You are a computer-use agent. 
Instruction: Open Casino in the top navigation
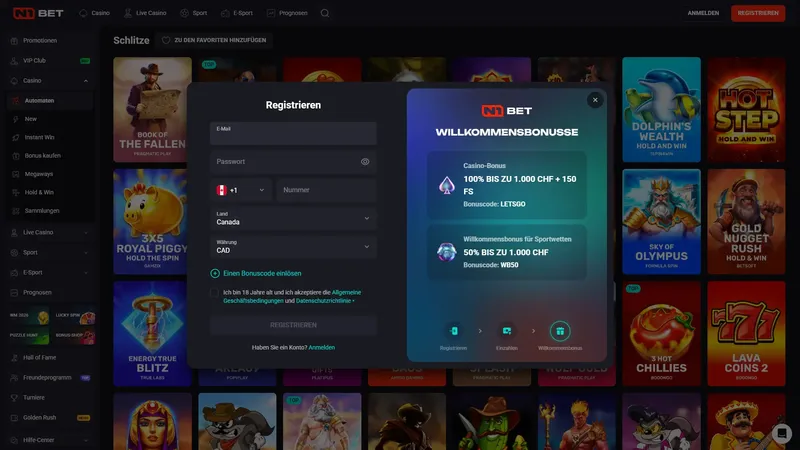click(x=94, y=13)
